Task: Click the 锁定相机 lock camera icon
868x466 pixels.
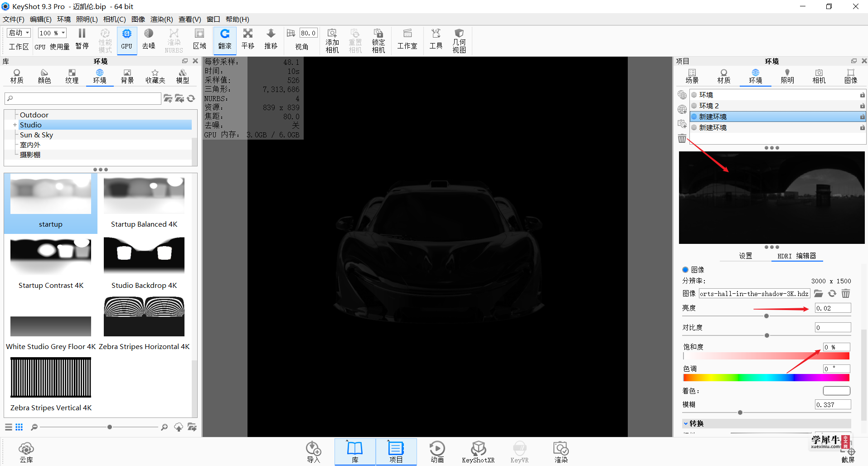Action: point(378,41)
